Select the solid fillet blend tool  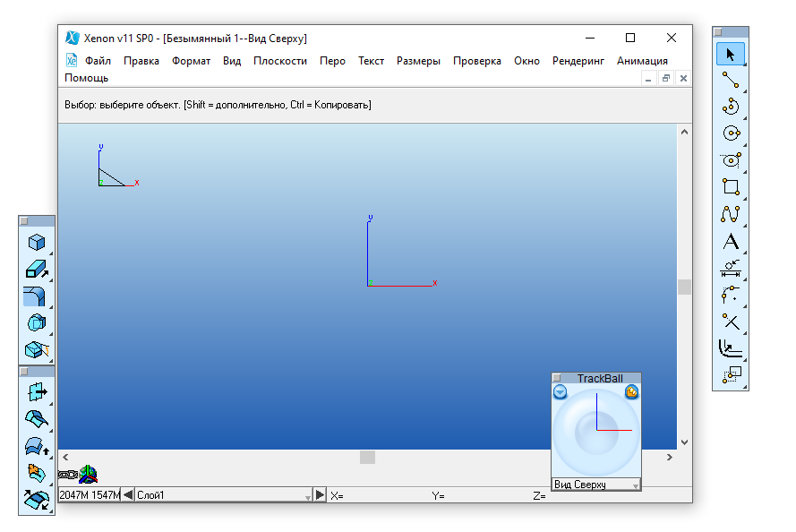37,296
